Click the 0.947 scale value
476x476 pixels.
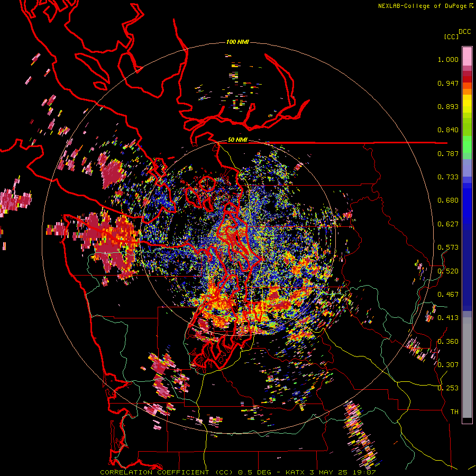448,83
